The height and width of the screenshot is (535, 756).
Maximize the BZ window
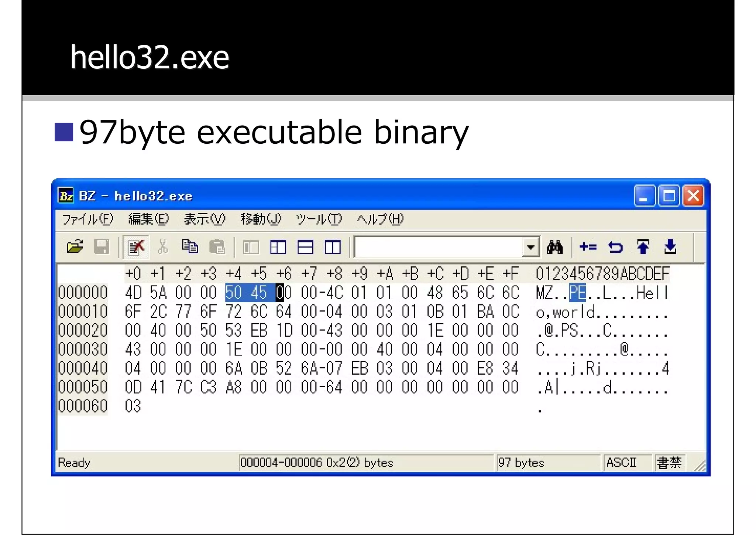[x=669, y=195]
